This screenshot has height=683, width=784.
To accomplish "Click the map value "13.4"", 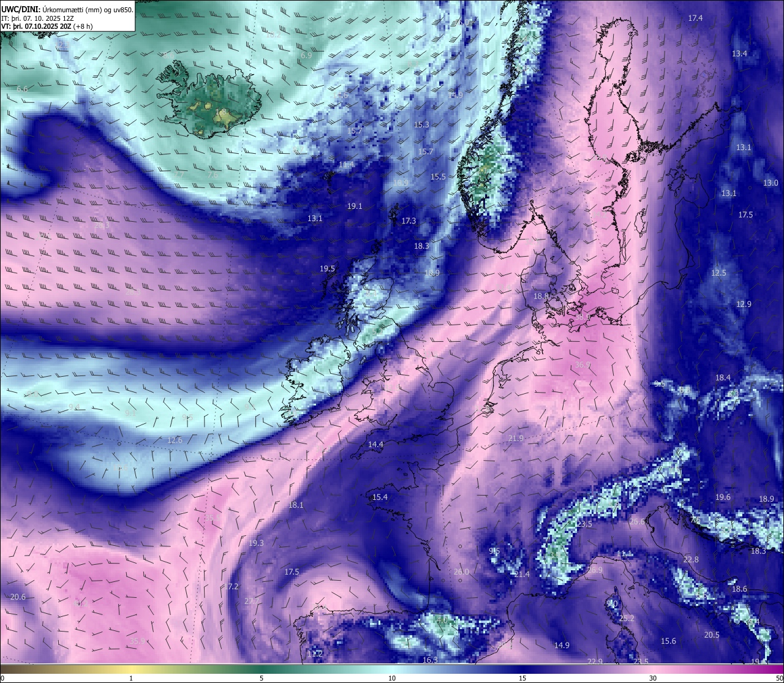I will pos(739,54).
